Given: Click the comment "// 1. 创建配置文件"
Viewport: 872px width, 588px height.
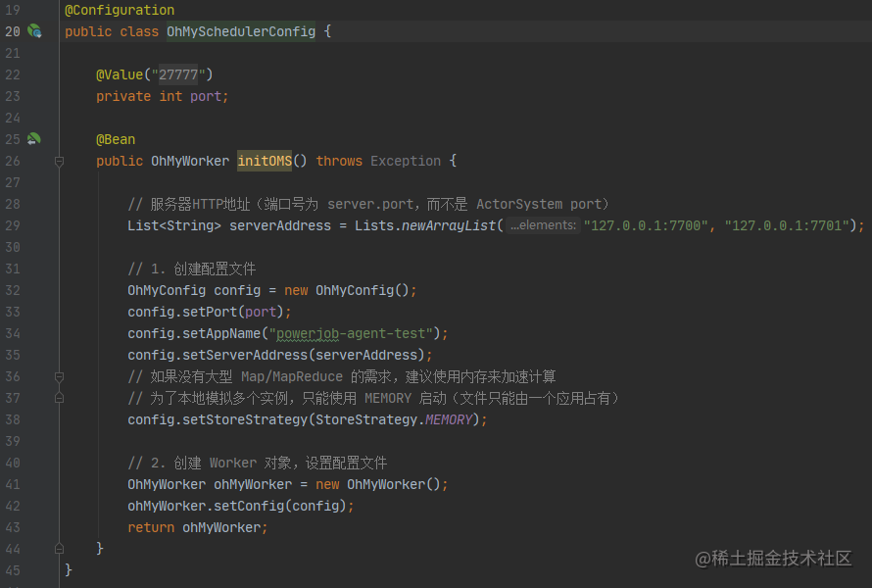Looking at the screenshot, I should [x=192, y=269].
